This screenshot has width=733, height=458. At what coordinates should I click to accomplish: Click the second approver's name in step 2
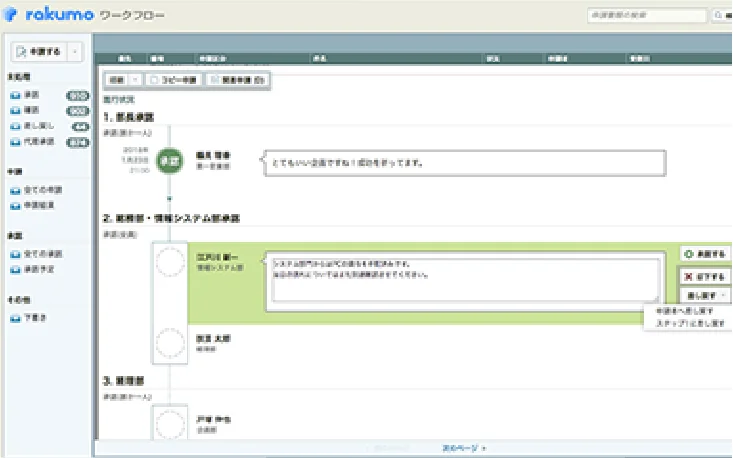tap(213, 338)
